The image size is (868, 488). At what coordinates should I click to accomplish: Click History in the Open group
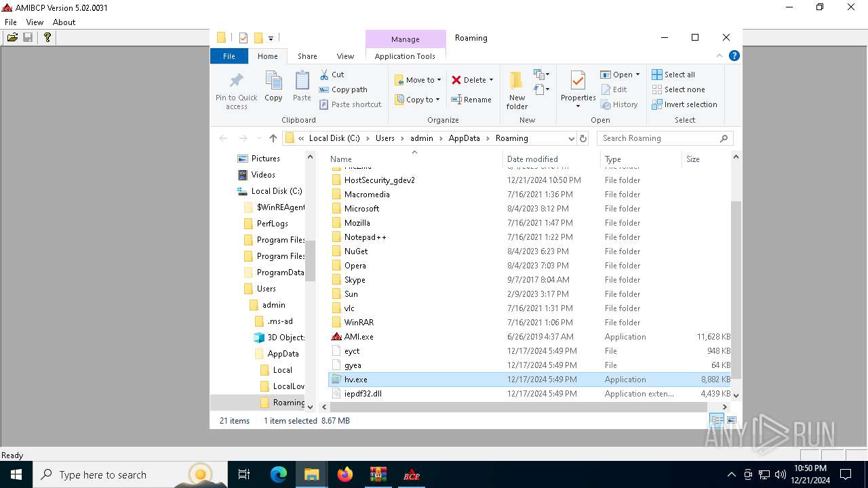pos(619,104)
